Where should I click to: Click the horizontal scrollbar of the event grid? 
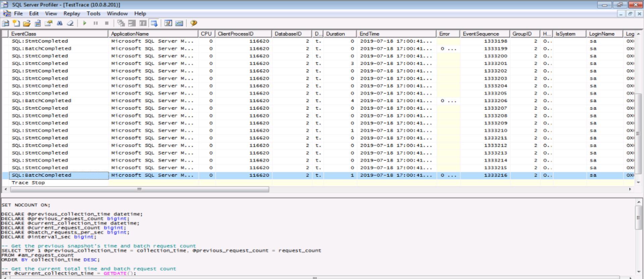click(140, 189)
